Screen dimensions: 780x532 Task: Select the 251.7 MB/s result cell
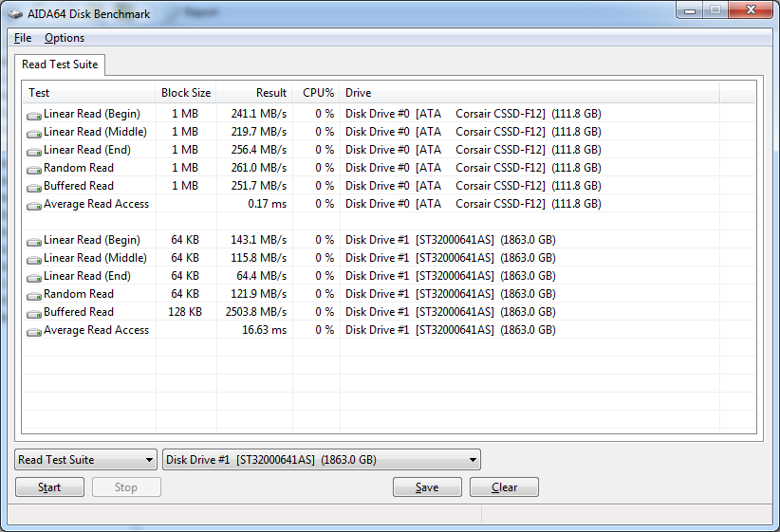(x=259, y=186)
